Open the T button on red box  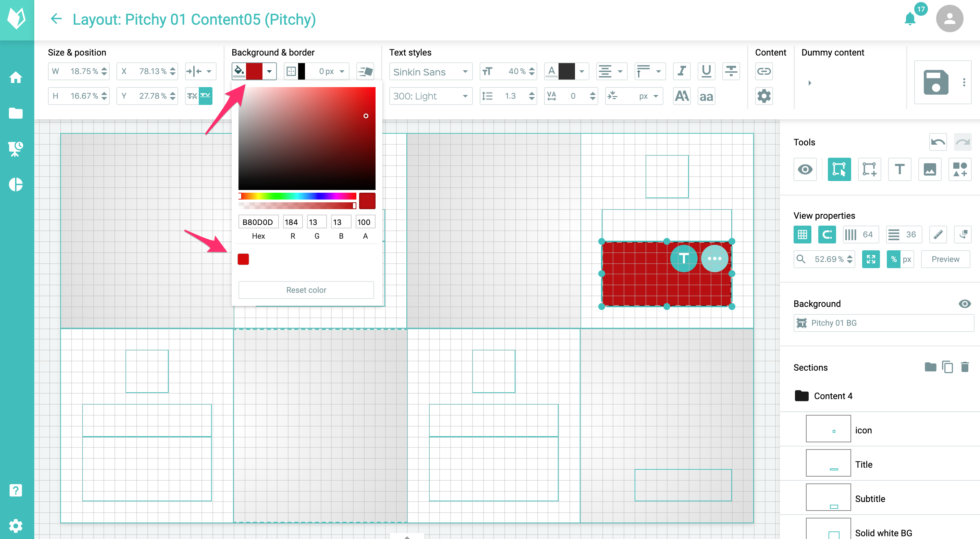pos(684,259)
